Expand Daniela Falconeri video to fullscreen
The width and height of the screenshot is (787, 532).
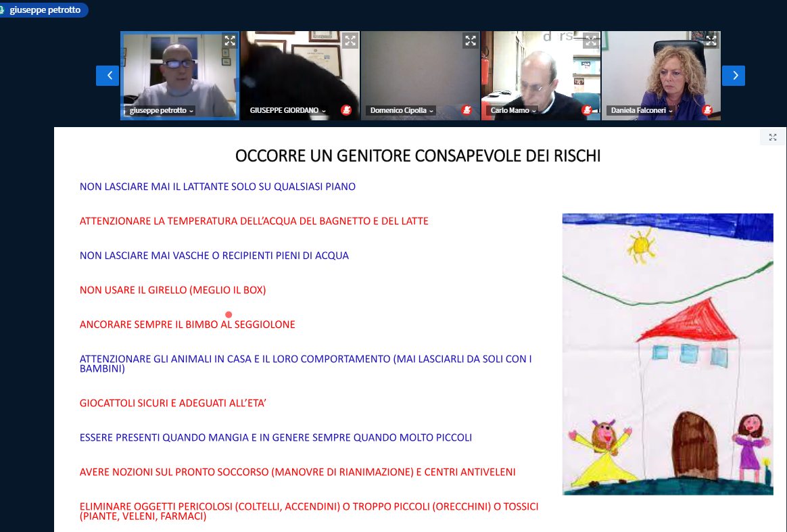[711, 41]
